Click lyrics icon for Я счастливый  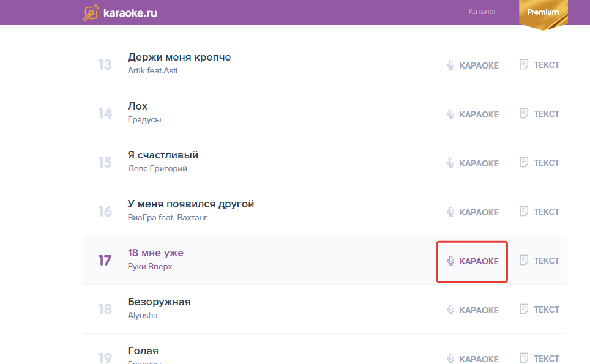pyautogui.click(x=524, y=162)
